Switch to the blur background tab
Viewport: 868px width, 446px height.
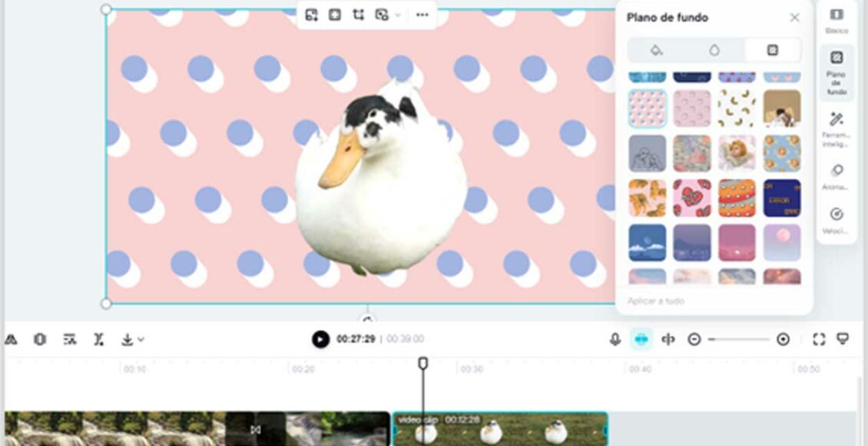point(714,50)
